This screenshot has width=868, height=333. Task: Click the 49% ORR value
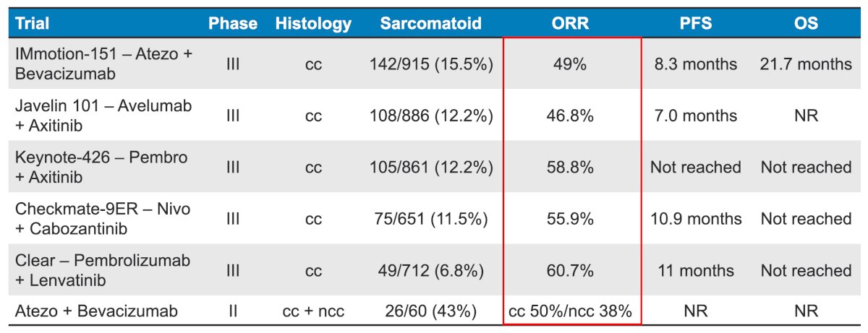pyautogui.click(x=571, y=64)
